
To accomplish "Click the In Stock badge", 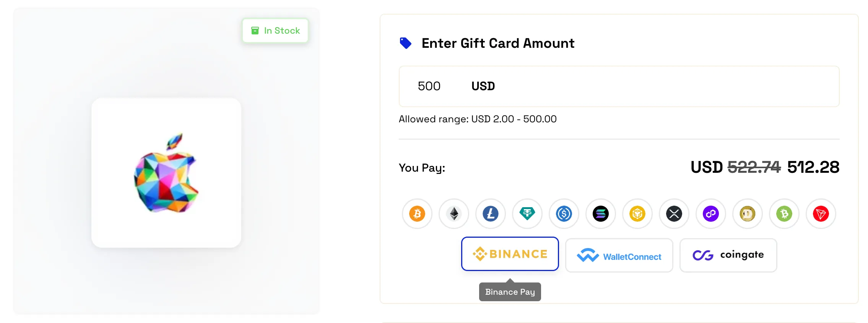I will click(275, 30).
